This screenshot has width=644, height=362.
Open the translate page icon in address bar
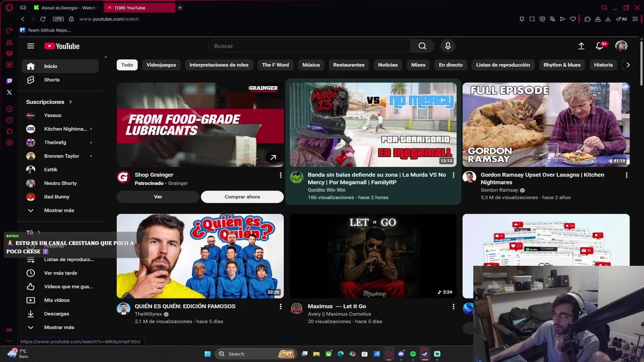(552, 19)
